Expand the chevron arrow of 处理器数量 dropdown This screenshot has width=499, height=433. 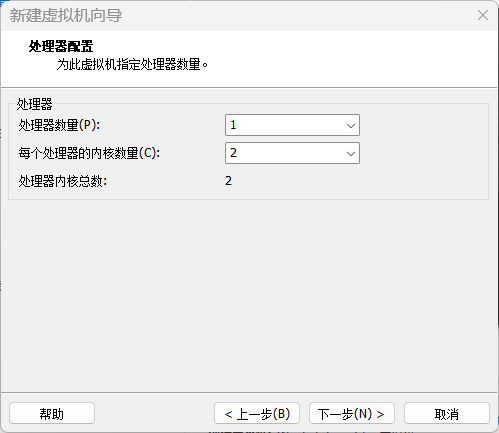351,126
